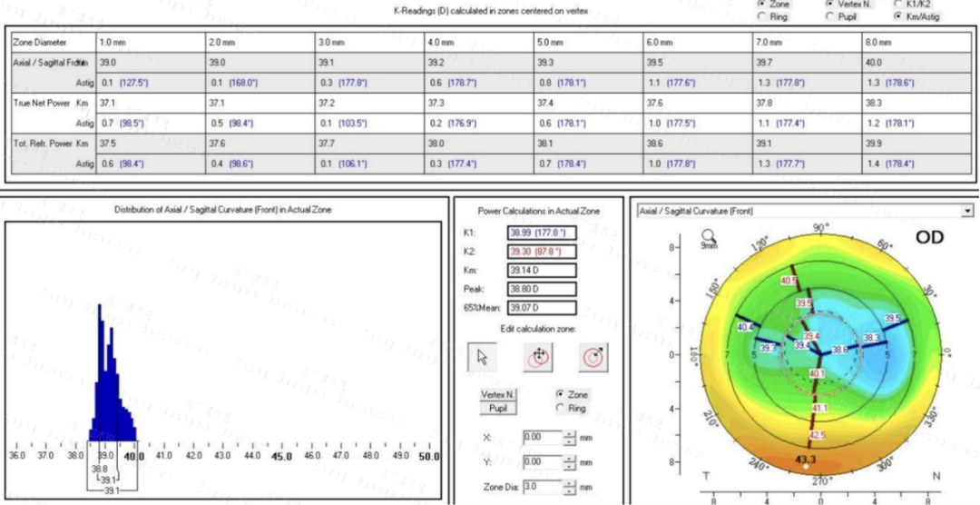Click the Zone Dia input field showing 3.0

(x=543, y=488)
